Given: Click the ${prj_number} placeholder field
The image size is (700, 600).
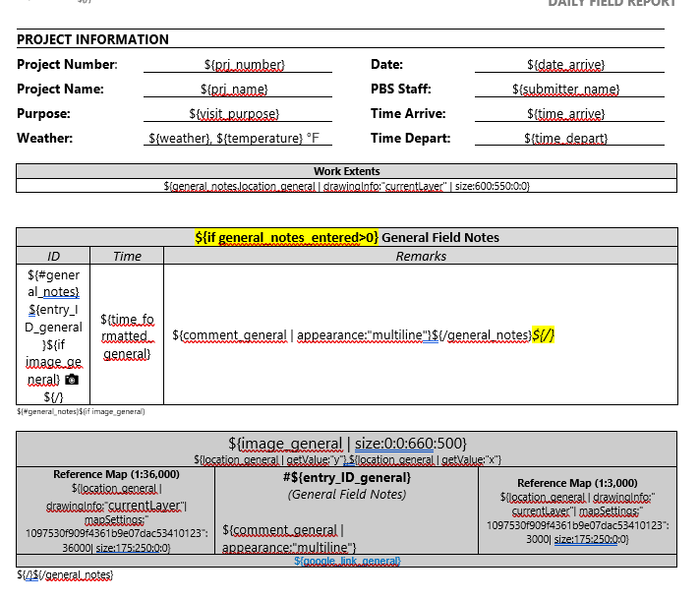Looking at the screenshot, I should pos(244,65).
